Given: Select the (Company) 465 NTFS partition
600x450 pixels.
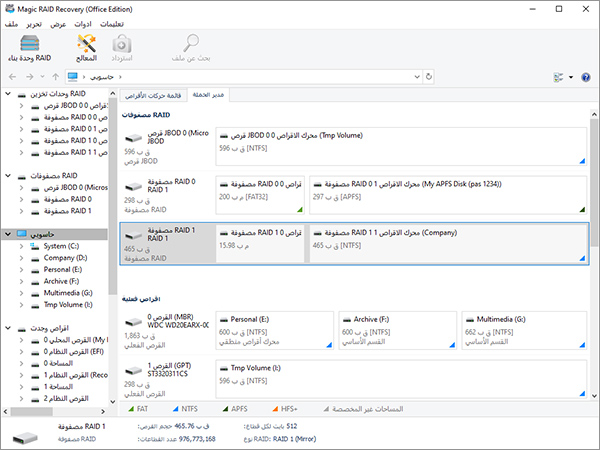Looking at the screenshot, I should point(448,244).
